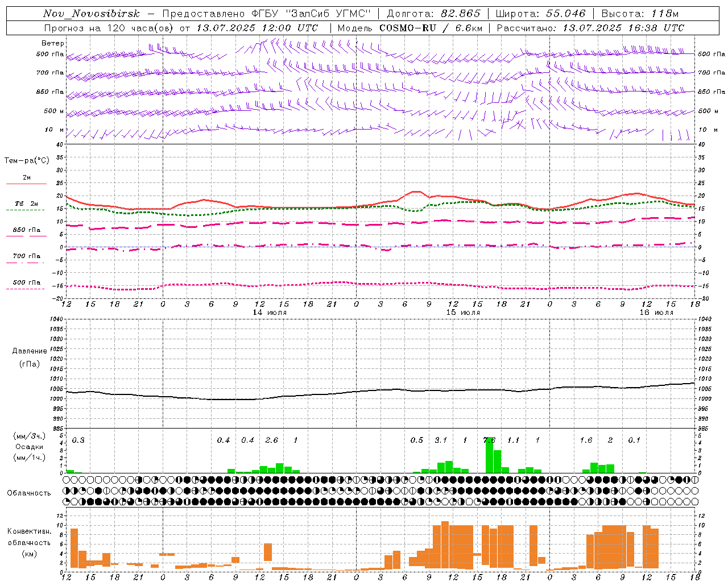Select the Модель COSMO-RU / 6.6км text
The width and height of the screenshot is (728, 582).
pyautogui.click(x=410, y=28)
